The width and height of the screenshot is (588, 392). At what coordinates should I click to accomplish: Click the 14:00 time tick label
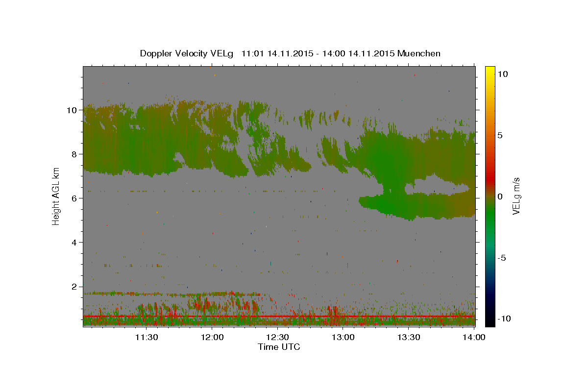point(474,337)
